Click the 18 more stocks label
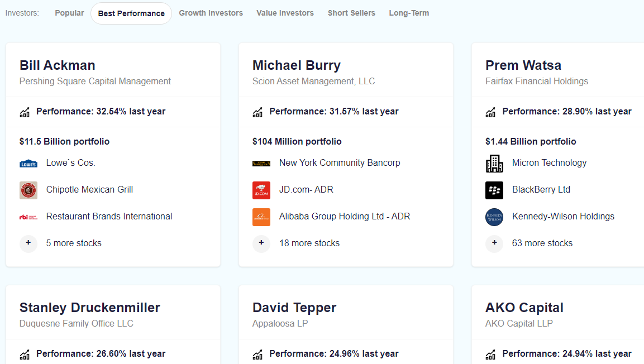Image resolution: width=644 pixels, height=364 pixels. pos(309,243)
